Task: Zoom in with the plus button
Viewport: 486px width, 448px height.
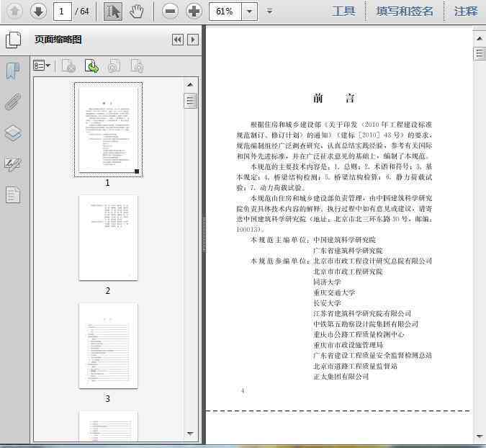Action: pyautogui.click(x=194, y=12)
